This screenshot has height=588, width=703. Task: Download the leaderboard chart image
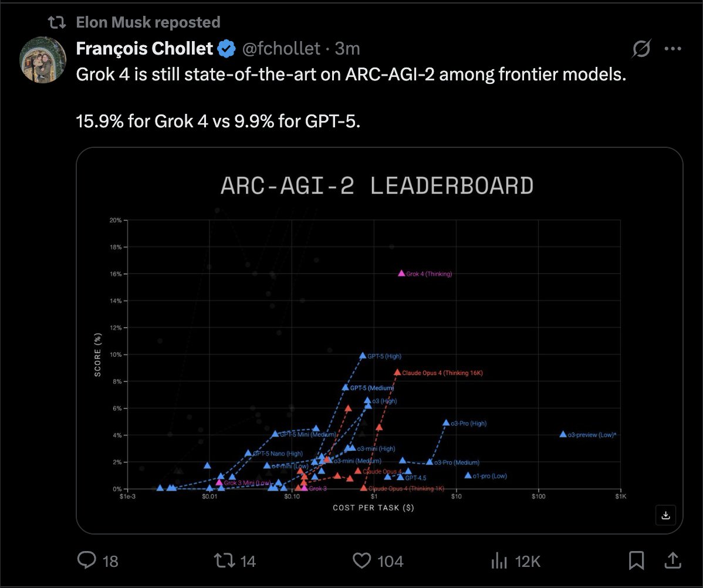[665, 515]
